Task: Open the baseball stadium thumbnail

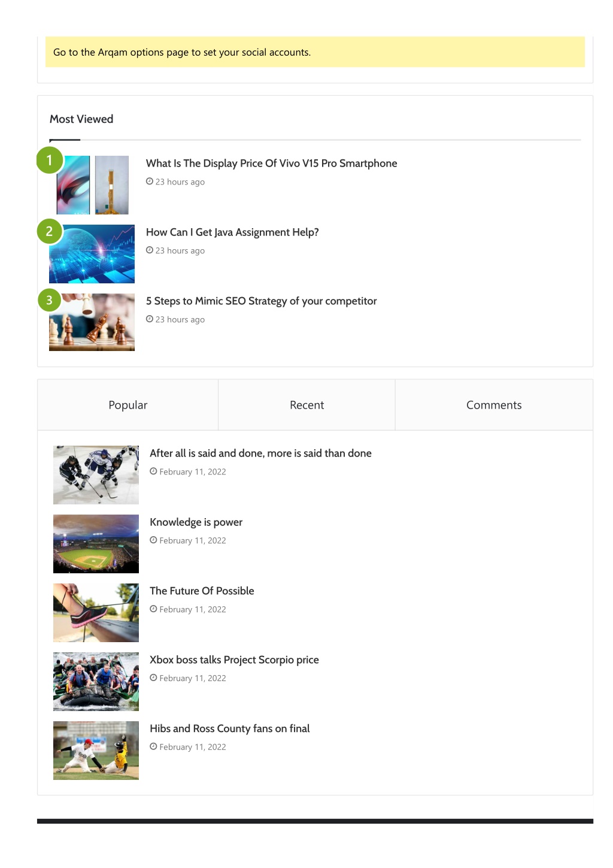Action: click(96, 544)
